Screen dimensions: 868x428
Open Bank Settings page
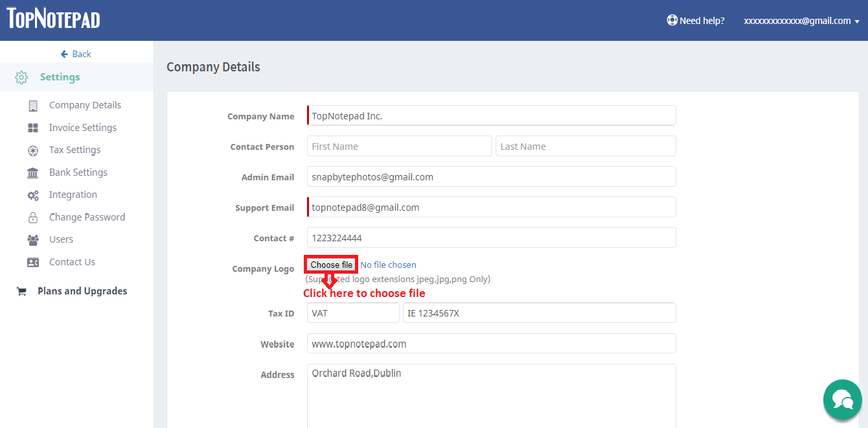tap(77, 172)
